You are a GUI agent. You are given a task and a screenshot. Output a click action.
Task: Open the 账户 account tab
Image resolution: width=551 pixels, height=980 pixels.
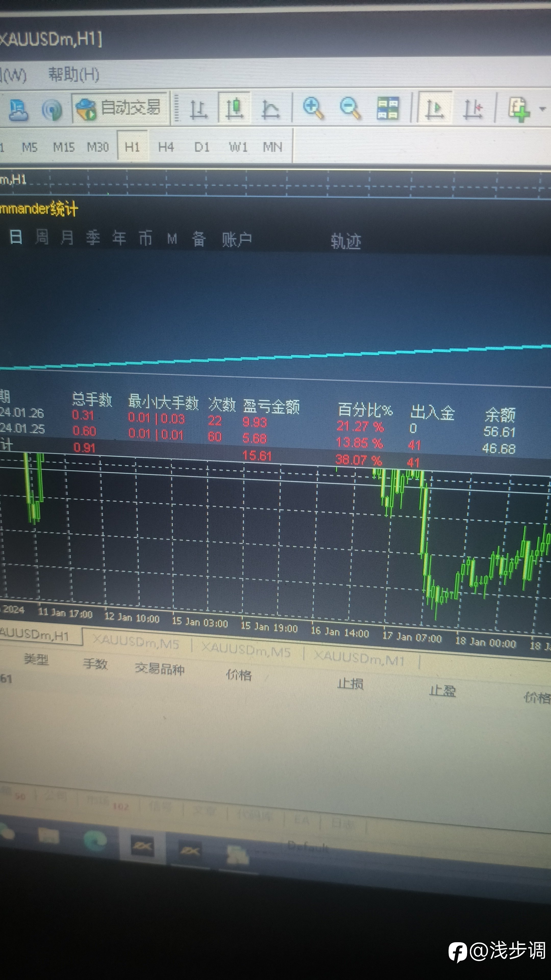coord(237,240)
